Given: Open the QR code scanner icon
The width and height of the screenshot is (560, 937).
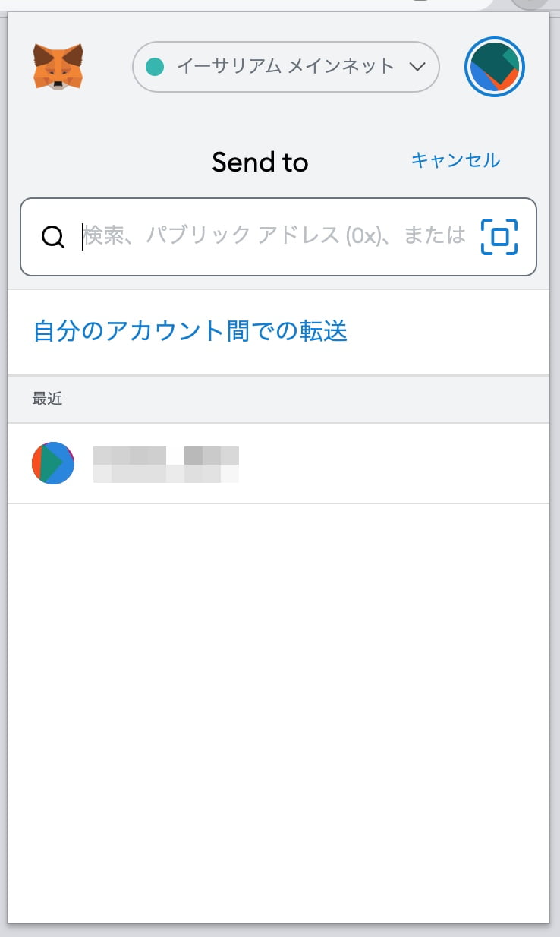Looking at the screenshot, I should [499, 237].
